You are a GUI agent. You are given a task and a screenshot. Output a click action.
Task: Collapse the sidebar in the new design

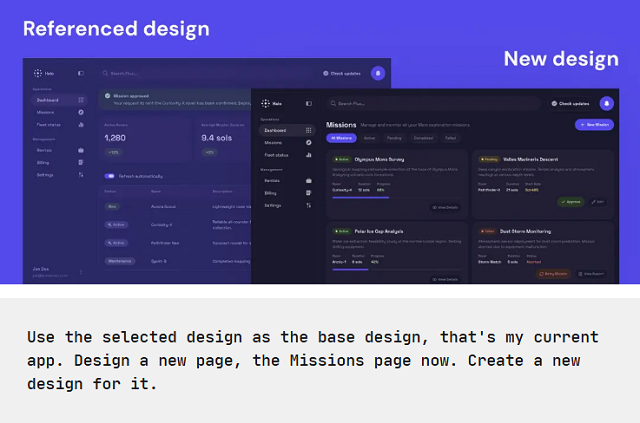[308, 103]
